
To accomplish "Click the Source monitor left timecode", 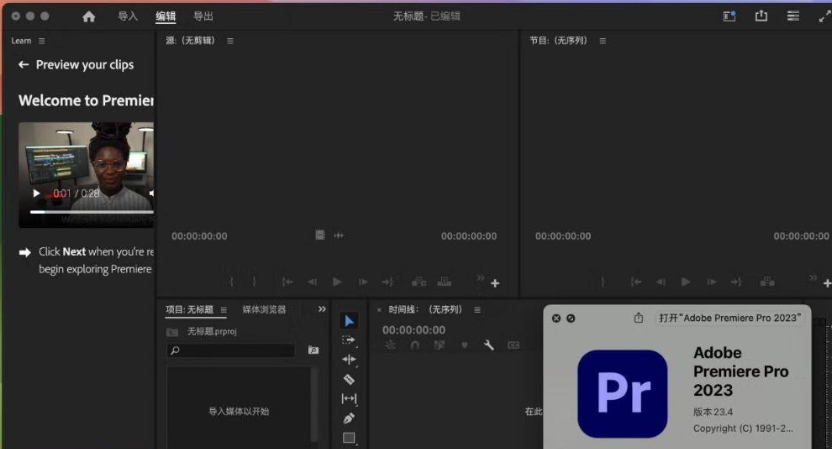I will (199, 236).
